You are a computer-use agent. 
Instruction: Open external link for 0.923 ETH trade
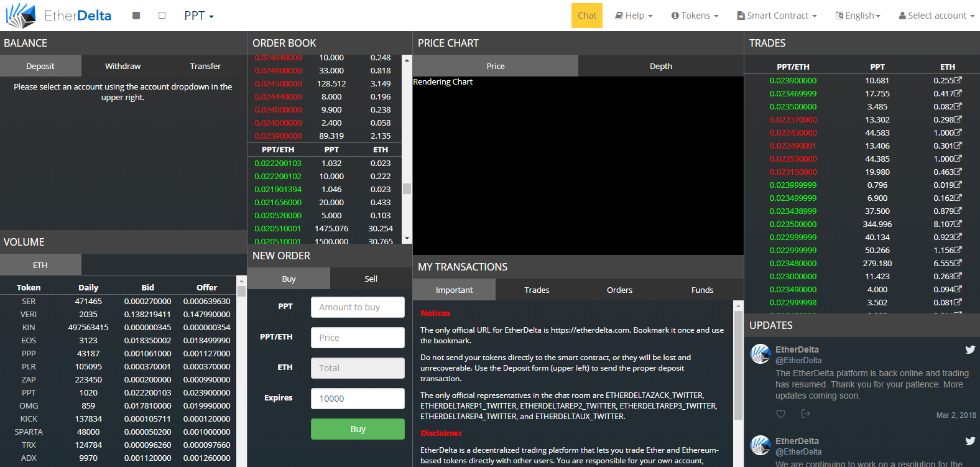click(958, 237)
